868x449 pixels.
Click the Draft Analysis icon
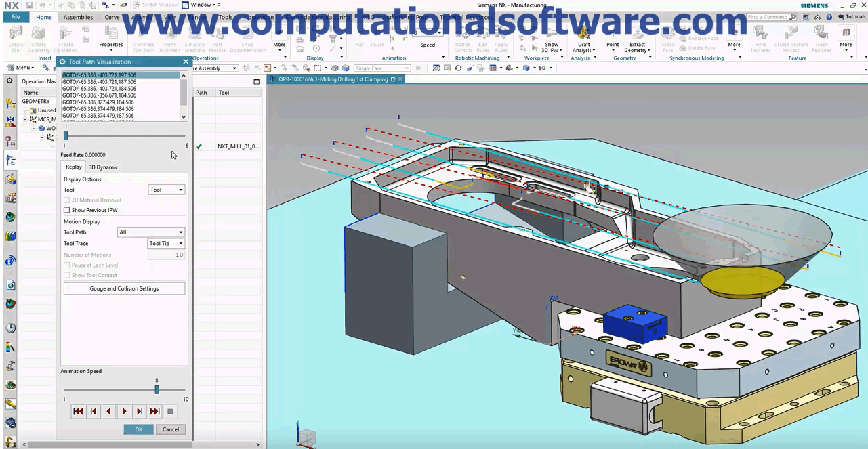(x=583, y=38)
